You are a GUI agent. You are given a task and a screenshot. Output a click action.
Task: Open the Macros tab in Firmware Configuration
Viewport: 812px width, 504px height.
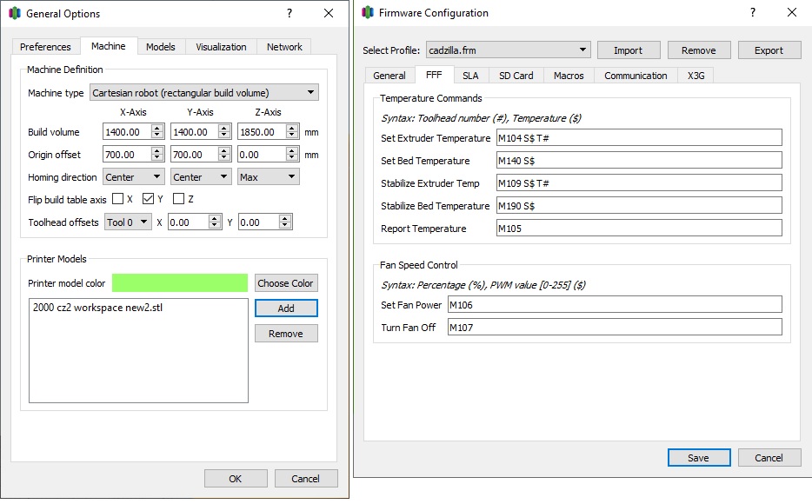tap(569, 76)
